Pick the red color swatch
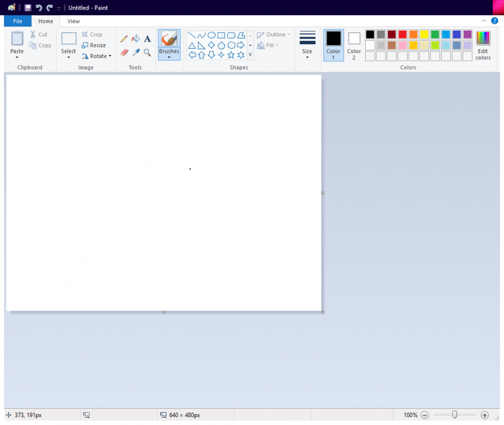Screen dimensions: 504x425 (x=403, y=35)
